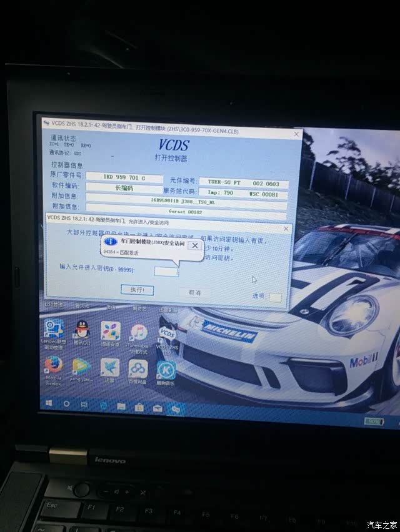Close the security access dialog window
Image resolution: width=400 pixels, height=532 pixels.
[286, 229]
